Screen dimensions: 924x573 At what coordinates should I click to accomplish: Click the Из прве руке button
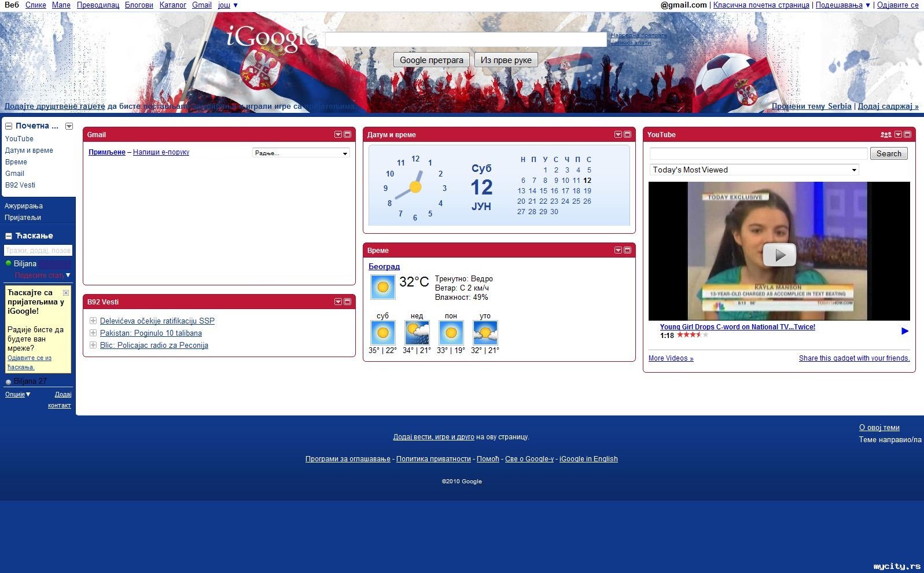coord(506,60)
